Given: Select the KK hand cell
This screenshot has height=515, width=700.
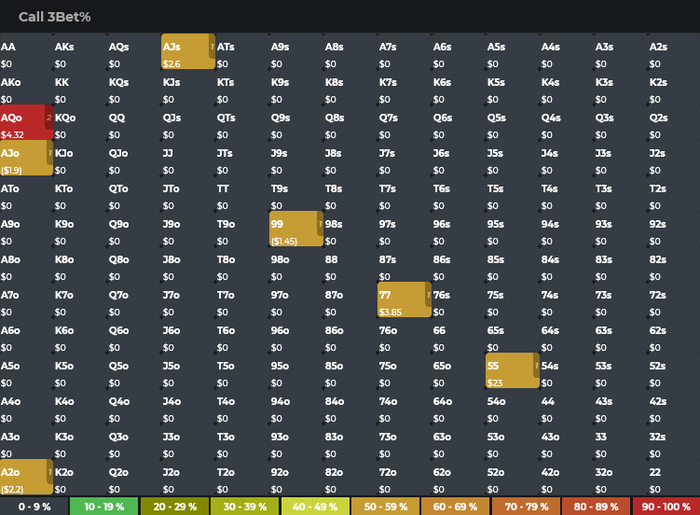Looking at the screenshot, I should (80, 87).
